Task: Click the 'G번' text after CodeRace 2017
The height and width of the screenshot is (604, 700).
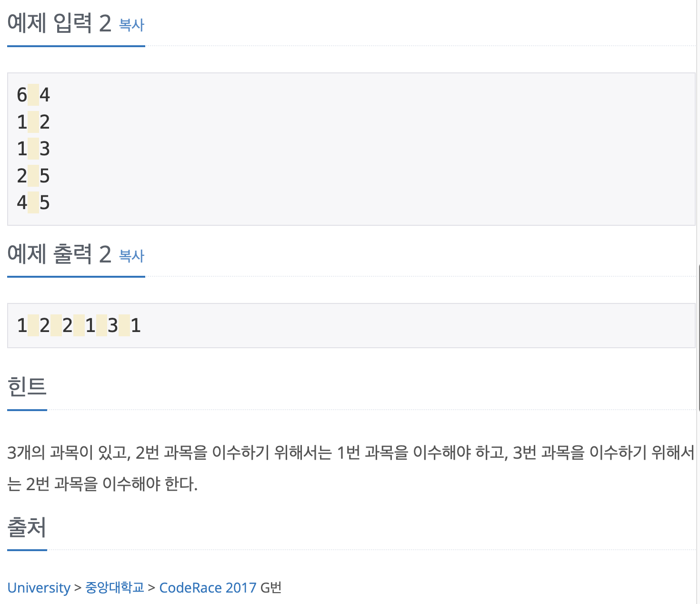Action: 271,587
